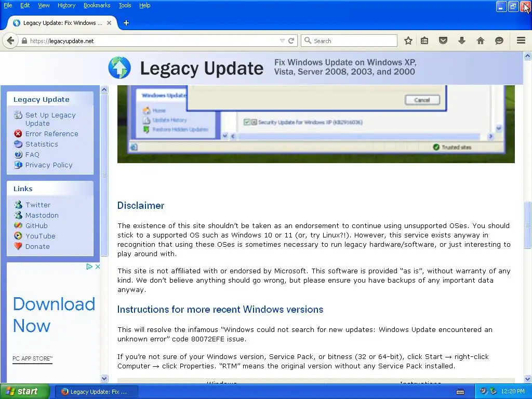Click the Twitter people icon
This screenshot has height=399, width=532.
(x=18, y=205)
